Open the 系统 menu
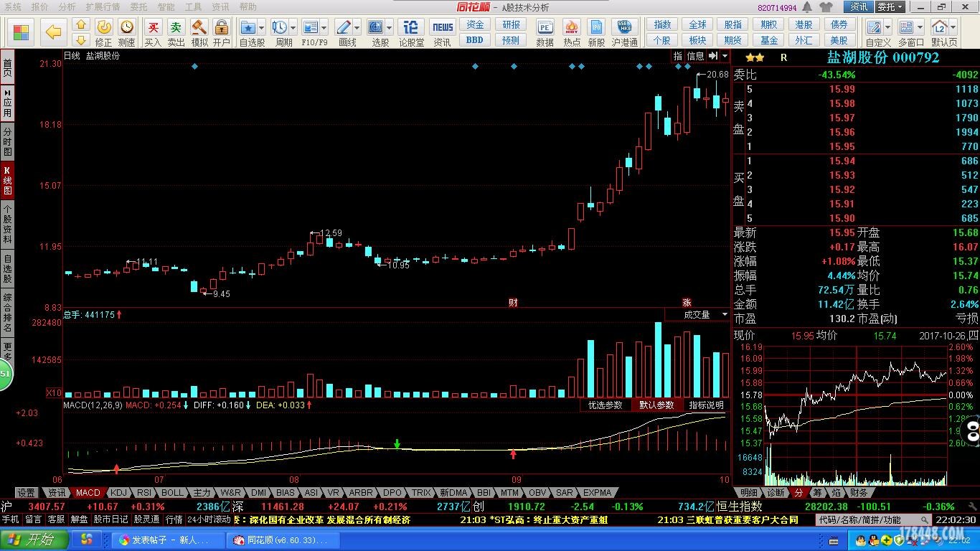 click(x=13, y=7)
